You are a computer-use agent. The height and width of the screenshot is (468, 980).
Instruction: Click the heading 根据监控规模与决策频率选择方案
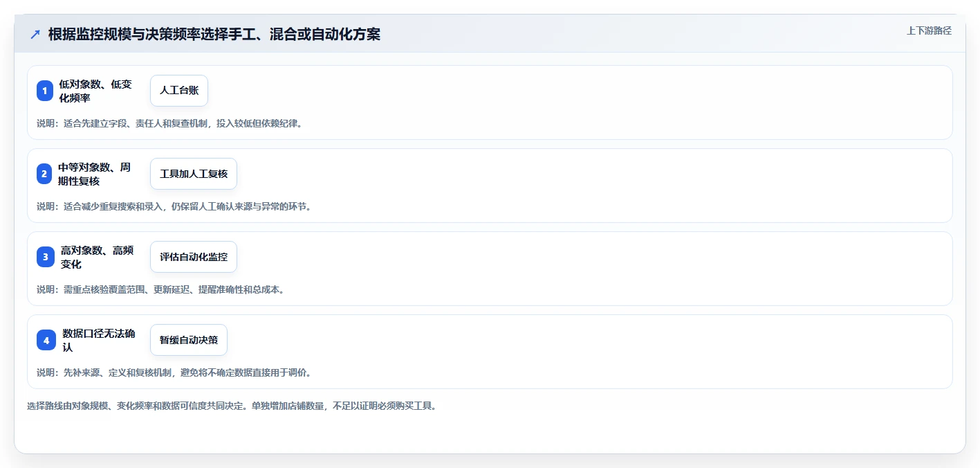(x=214, y=34)
